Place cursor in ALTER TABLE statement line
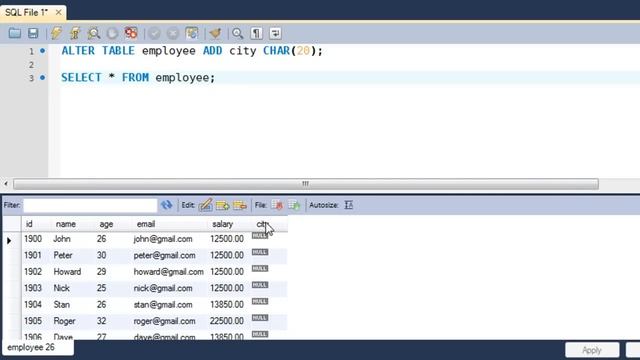 tap(192, 51)
